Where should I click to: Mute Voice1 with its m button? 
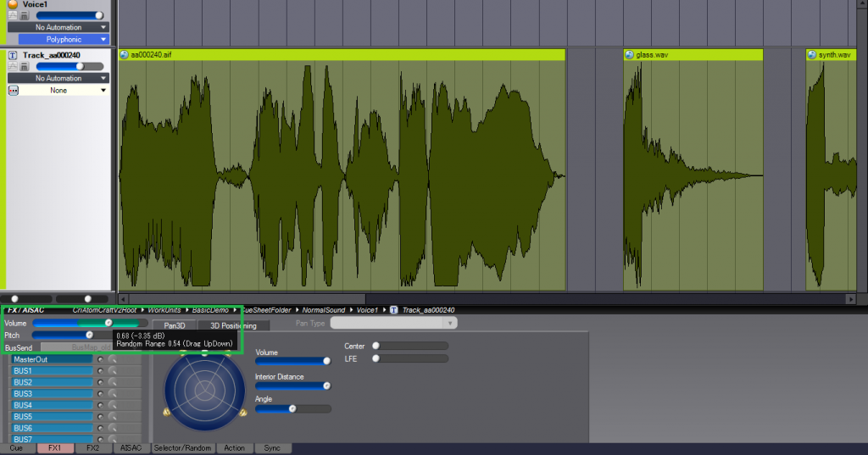click(25, 15)
